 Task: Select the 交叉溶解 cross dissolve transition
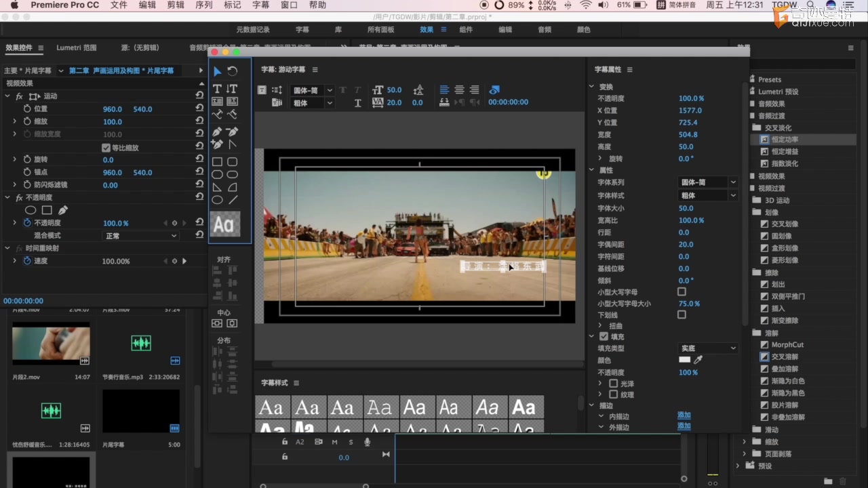point(785,357)
